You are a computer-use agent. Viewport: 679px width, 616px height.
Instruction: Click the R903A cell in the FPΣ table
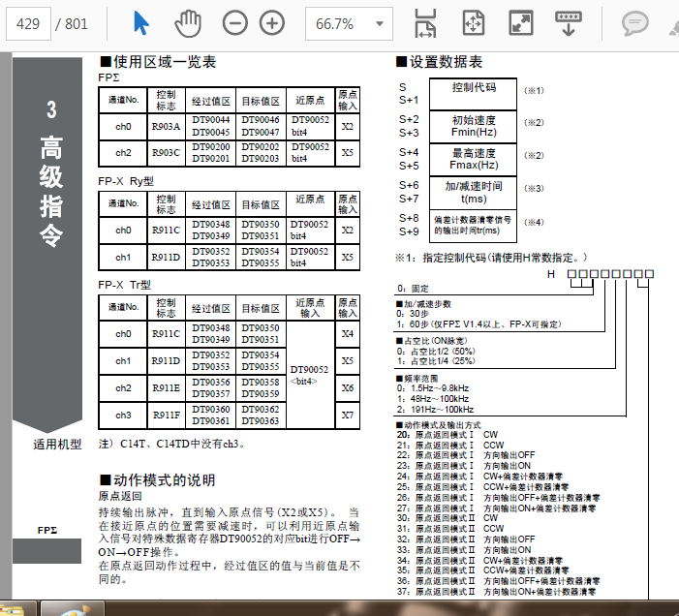pyautogui.click(x=166, y=126)
